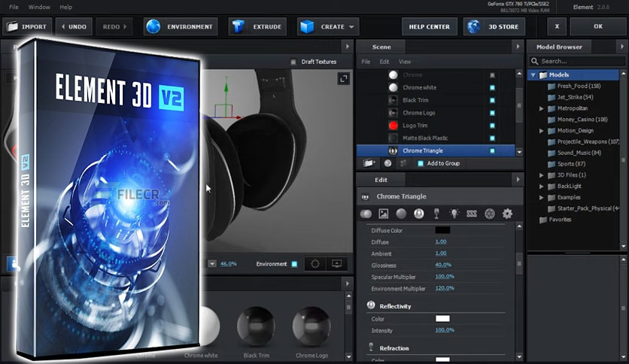Open the texture image tab icon
Image resolution: width=629 pixels, height=364 pixels.
click(384, 214)
